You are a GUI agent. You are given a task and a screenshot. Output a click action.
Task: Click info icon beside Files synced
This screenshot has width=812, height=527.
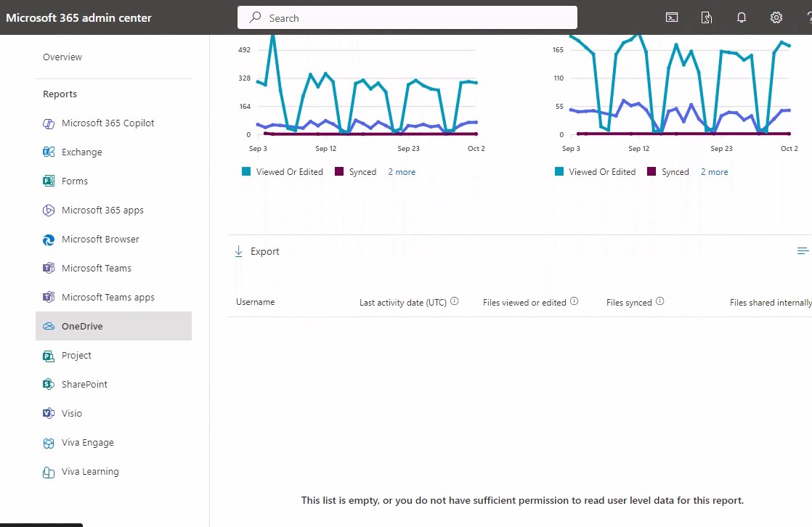click(x=659, y=301)
